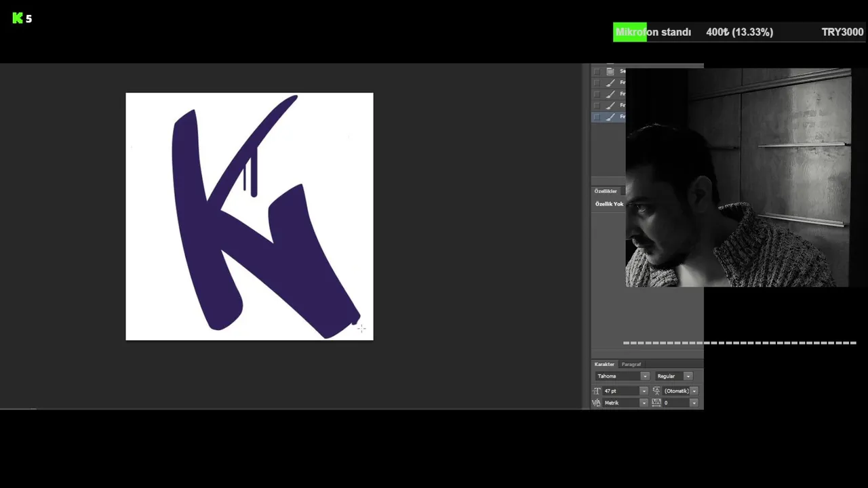Toggle the checkbox of the highlighted brush history row
The image size is (868, 488).
point(597,117)
